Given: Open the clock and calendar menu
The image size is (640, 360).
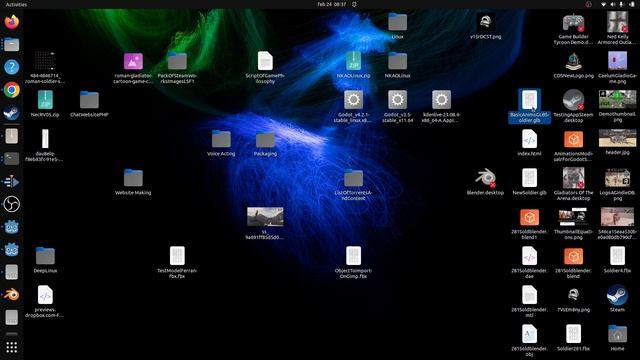Looking at the screenshot, I should (x=331, y=4).
